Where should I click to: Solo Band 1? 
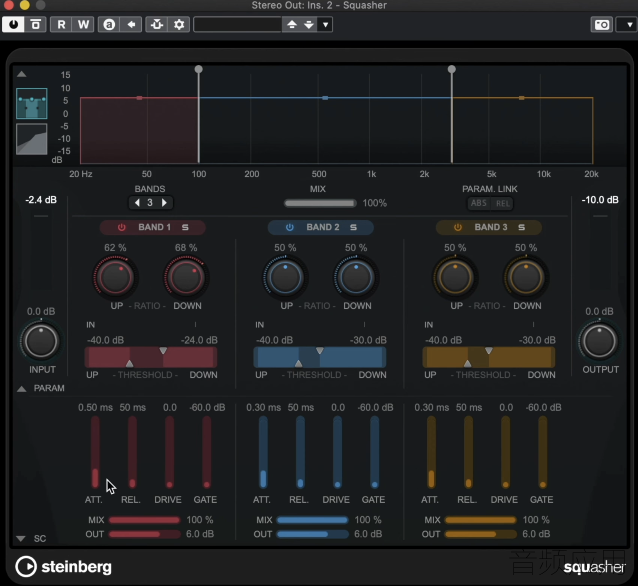coord(185,227)
